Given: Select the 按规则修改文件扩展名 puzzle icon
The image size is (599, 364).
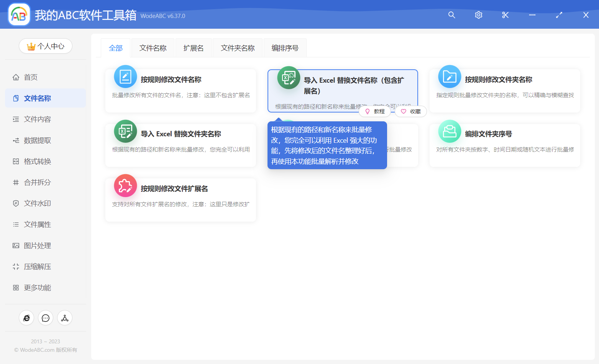Looking at the screenshot, I should coord(125,185).
